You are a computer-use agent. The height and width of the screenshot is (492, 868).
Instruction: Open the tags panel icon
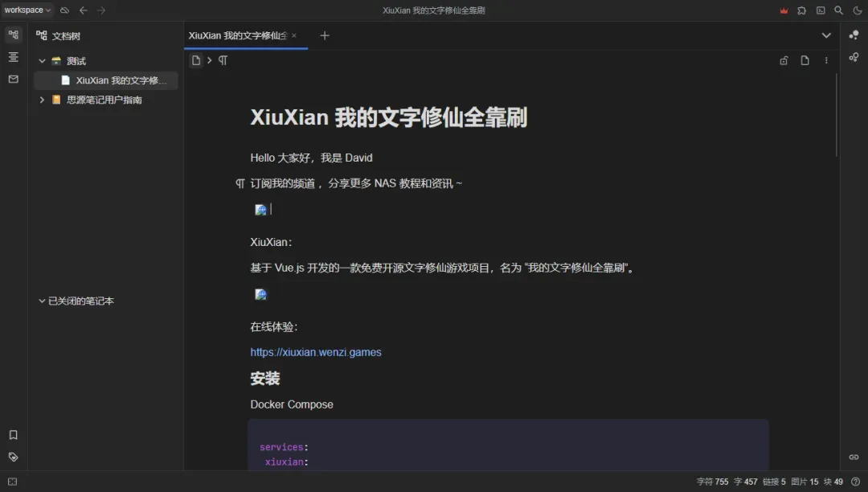tap(14, 457)
